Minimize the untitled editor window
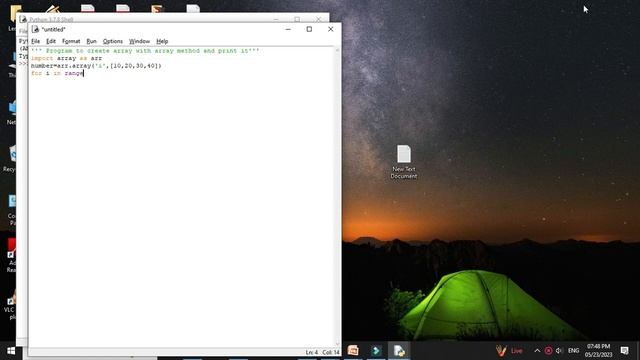This screenshot has width=640, height=360. coord(288,29)
